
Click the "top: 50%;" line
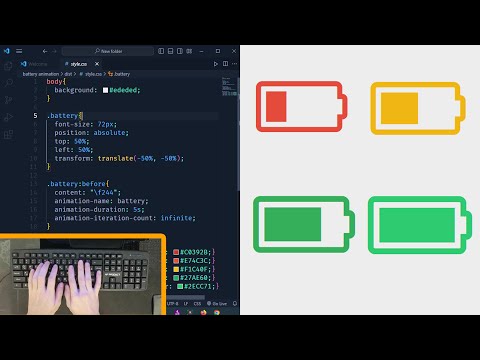[x=72, y=141]
